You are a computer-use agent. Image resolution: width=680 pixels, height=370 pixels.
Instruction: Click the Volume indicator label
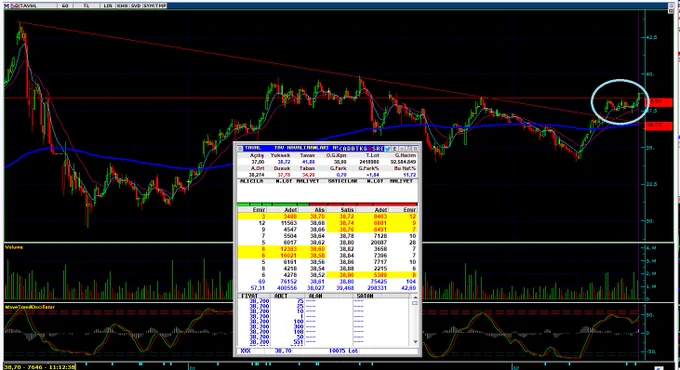click(x=13, y=247)
